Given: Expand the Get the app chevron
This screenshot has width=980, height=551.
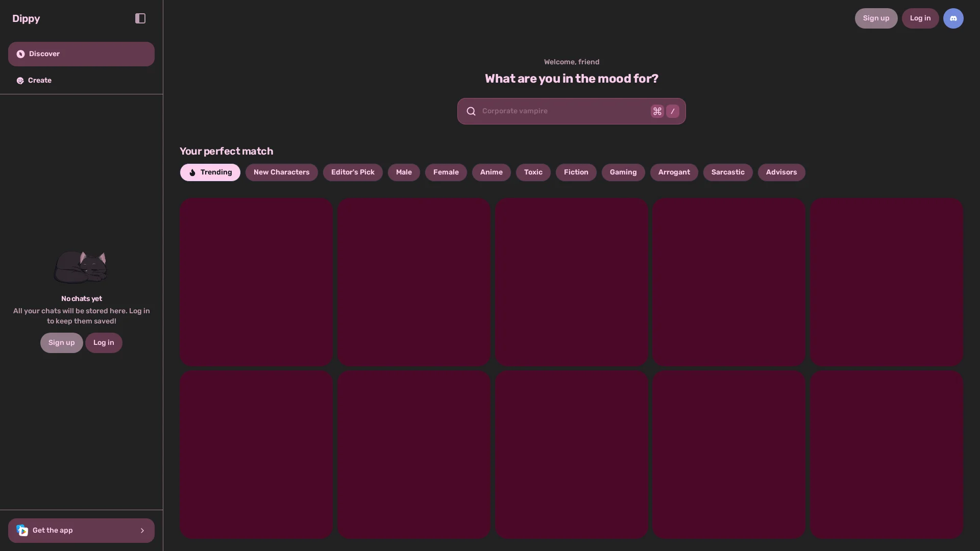Looking at the screenshot, I should (x=142, y=531).
